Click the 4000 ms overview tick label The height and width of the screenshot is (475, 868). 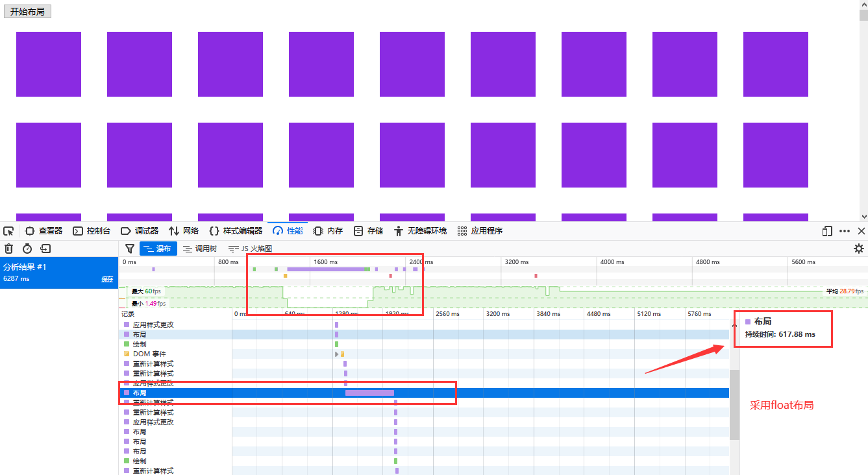point(612,262)
